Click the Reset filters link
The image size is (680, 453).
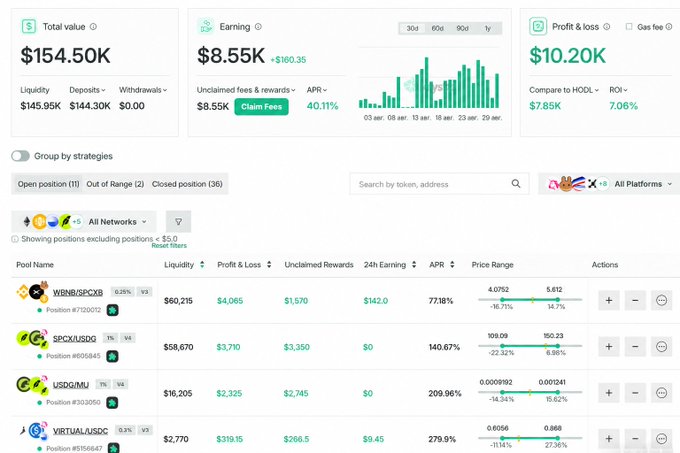169,245
